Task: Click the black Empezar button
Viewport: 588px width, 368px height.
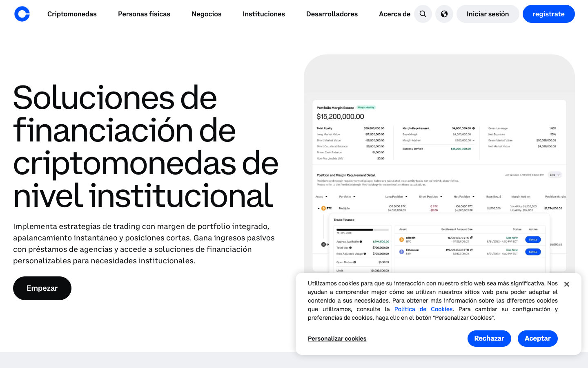Action: (x=42, y=288)
